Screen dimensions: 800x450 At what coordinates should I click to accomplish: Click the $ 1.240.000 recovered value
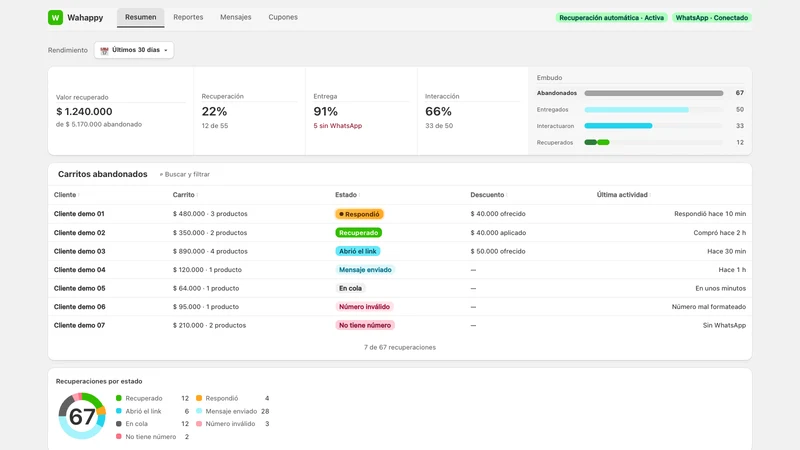(x=84, y=111)
